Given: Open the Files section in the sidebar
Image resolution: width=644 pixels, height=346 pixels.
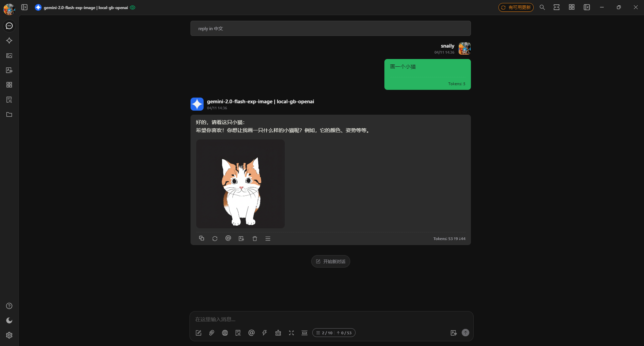Looking at the screenshot, I should coord(9,115).
